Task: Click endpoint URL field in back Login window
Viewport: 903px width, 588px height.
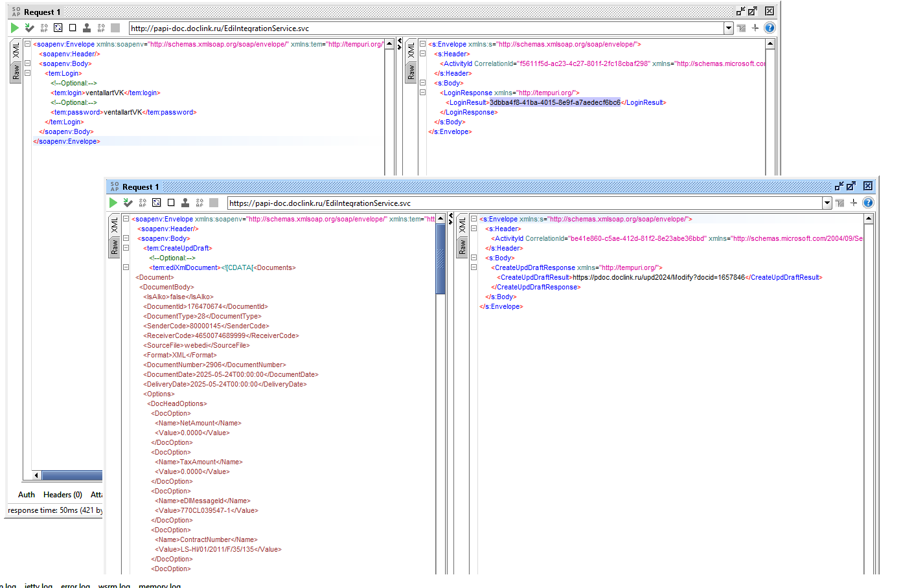Action: [x=426, y=28]
